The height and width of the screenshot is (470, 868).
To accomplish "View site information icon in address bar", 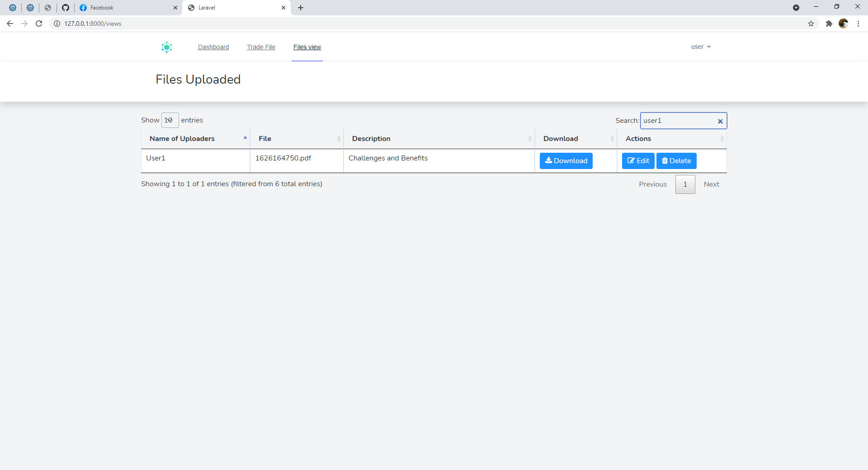I will [x=57, y=23].
